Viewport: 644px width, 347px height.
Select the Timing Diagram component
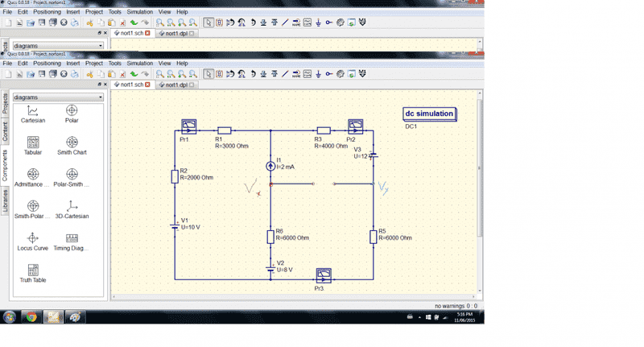click(72, 242)
